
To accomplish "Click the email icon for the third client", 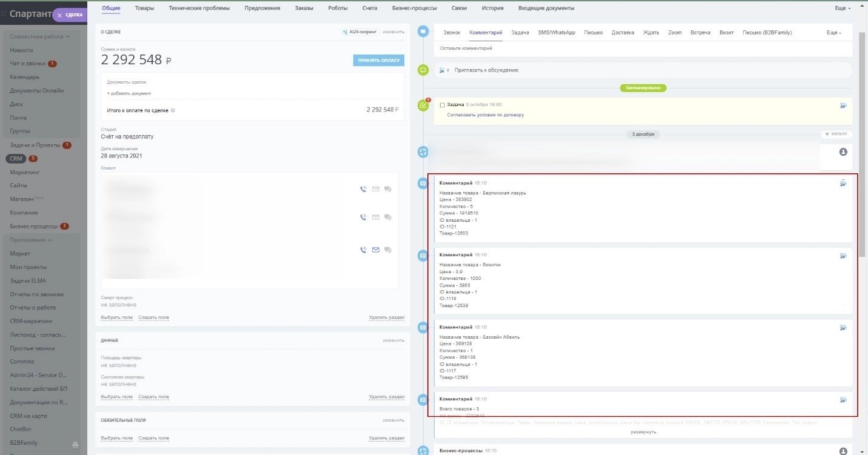I will point(375,250).
